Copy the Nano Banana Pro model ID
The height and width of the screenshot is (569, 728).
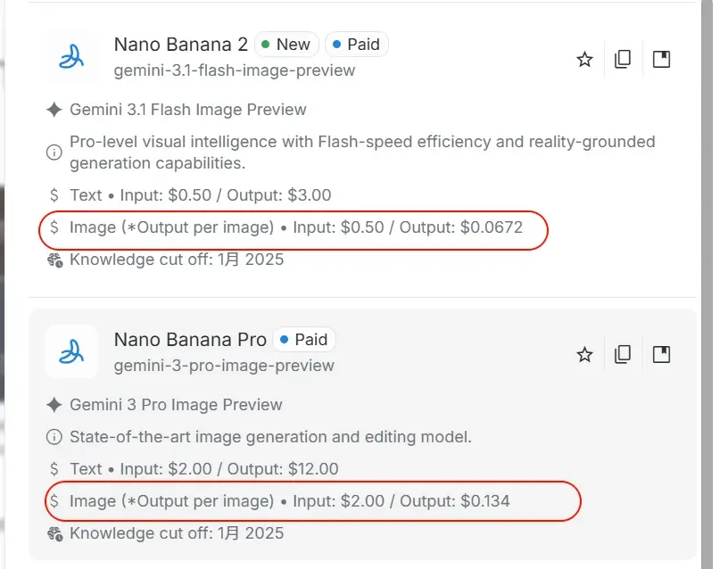[x=623, y=355]
